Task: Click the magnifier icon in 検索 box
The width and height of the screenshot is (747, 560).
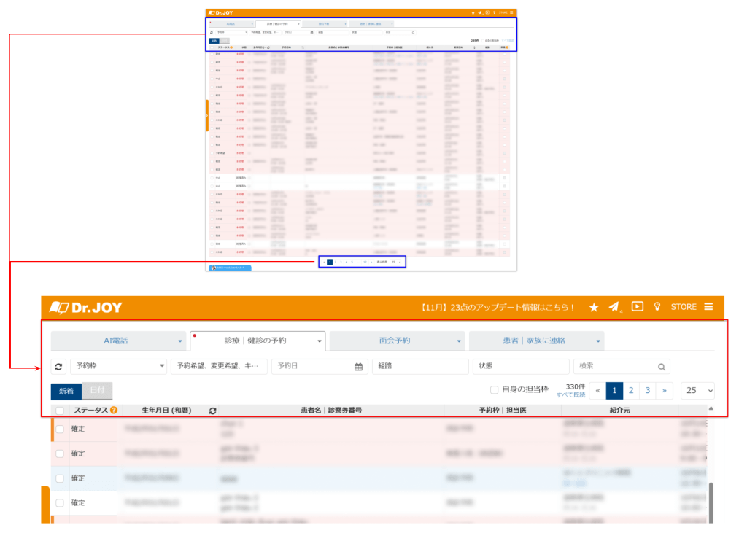Action: pos(661,367)
